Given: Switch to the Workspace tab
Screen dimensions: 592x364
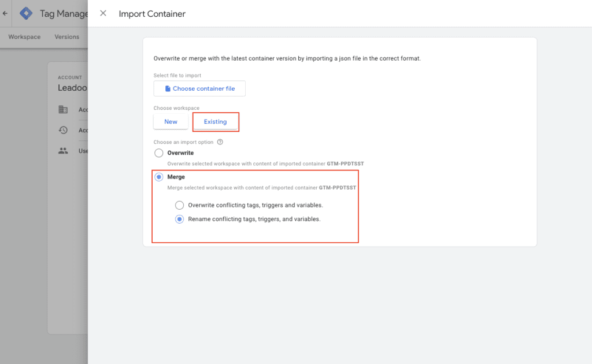Looking at the screenshot, I should 24,36.
